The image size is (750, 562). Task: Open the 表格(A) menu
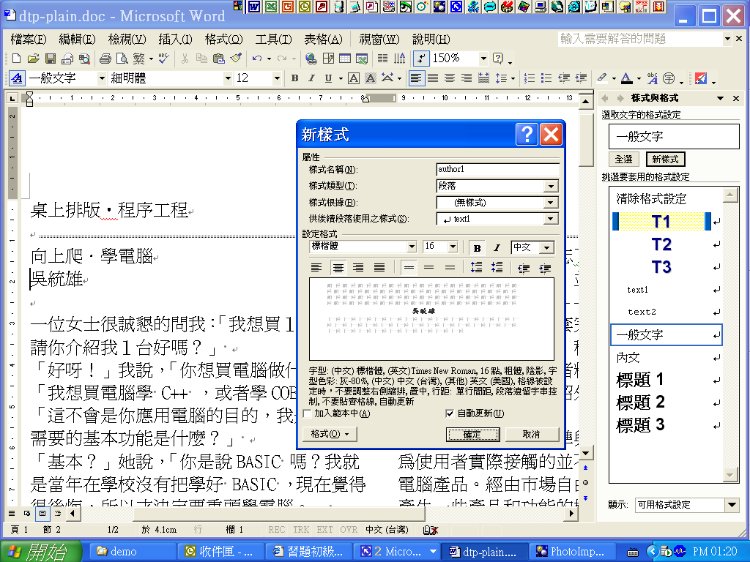(x=323, y=39)
